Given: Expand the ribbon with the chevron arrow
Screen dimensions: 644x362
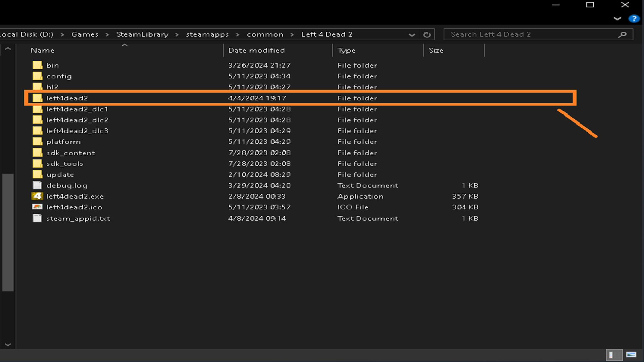Looking at the screenshot, I should click(617, 19).
